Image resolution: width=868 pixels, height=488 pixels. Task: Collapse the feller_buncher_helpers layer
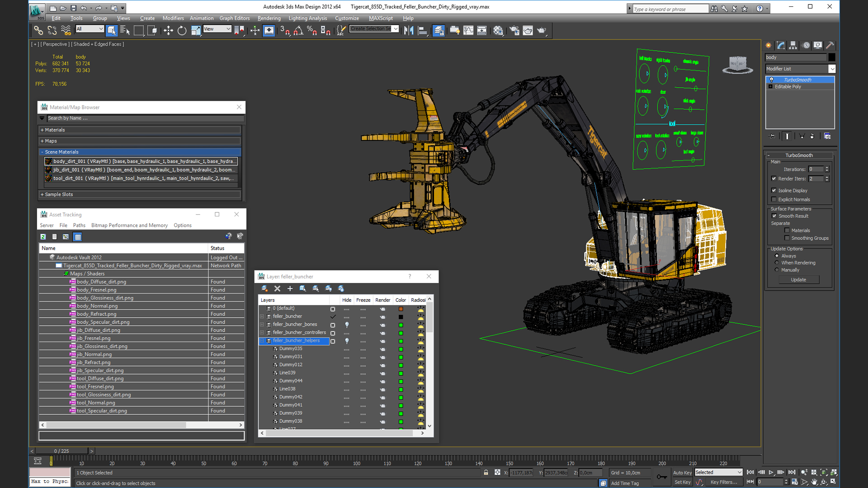coord(262,341)
